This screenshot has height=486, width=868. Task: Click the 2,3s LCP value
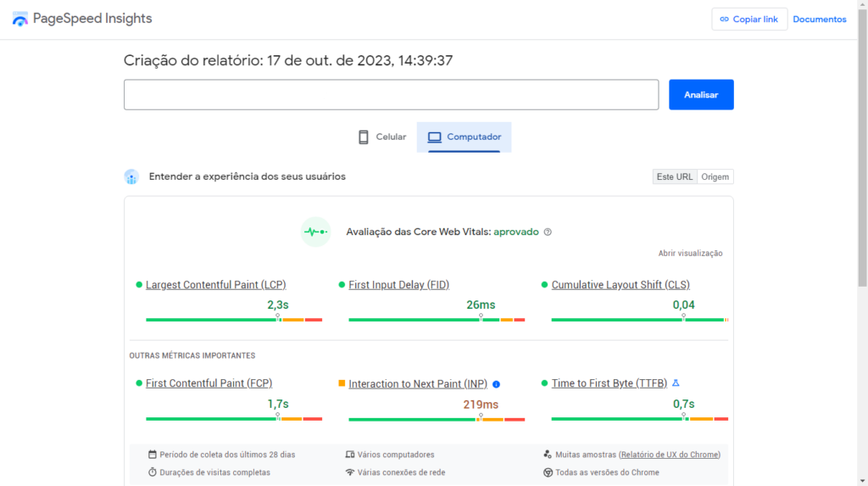[x=278, y=304]
